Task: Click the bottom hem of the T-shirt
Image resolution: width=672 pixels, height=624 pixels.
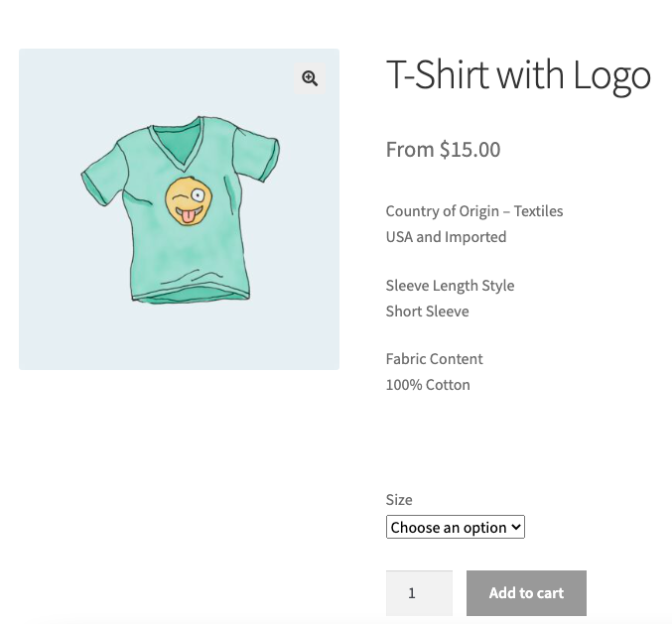Action: [191, 294]
